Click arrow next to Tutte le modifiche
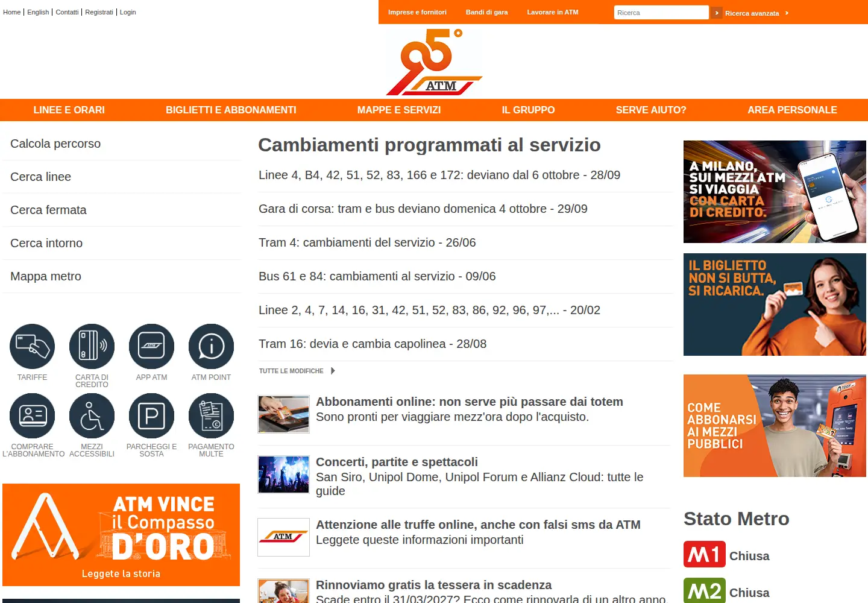Viewport: 868px width, 603px height. click(x=333, y=371)
